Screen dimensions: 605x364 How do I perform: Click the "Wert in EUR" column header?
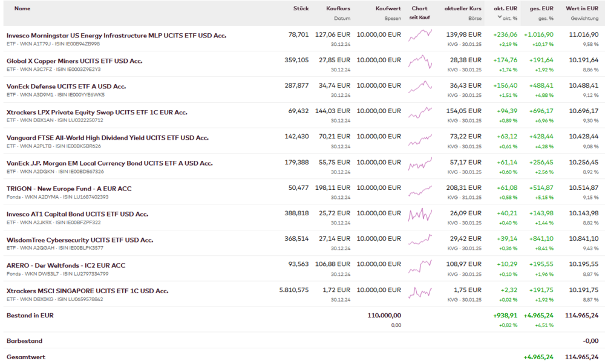pyautogui.click(x=582, y=8)
